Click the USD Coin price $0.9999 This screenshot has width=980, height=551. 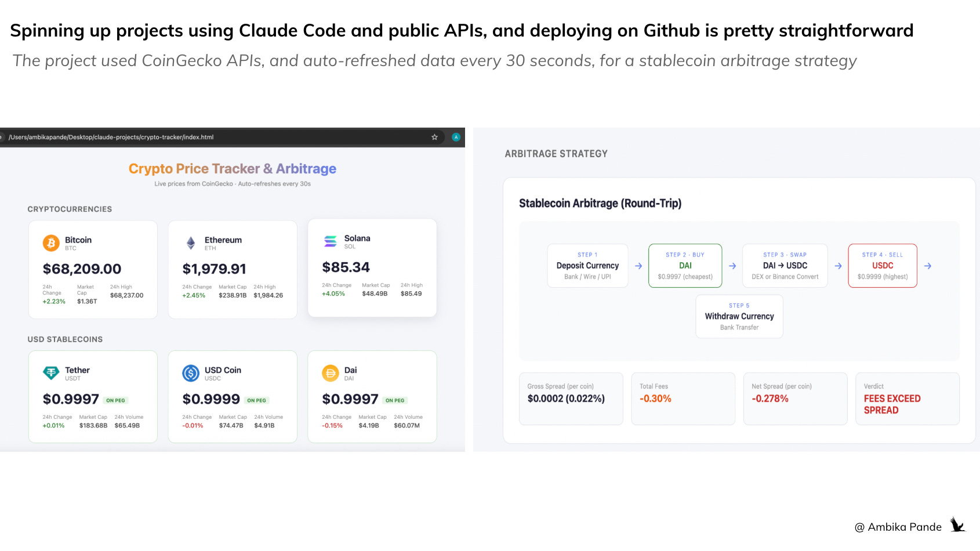pos(210,399)
